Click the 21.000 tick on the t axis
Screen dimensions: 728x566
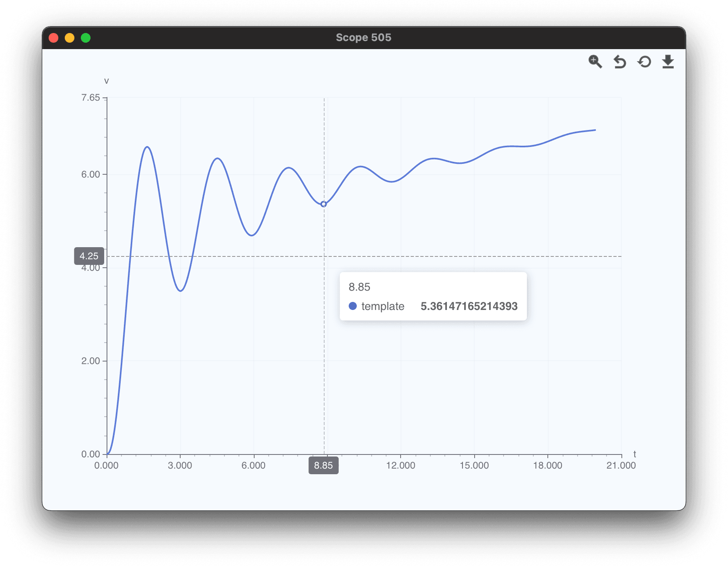(x=621, y=465)
